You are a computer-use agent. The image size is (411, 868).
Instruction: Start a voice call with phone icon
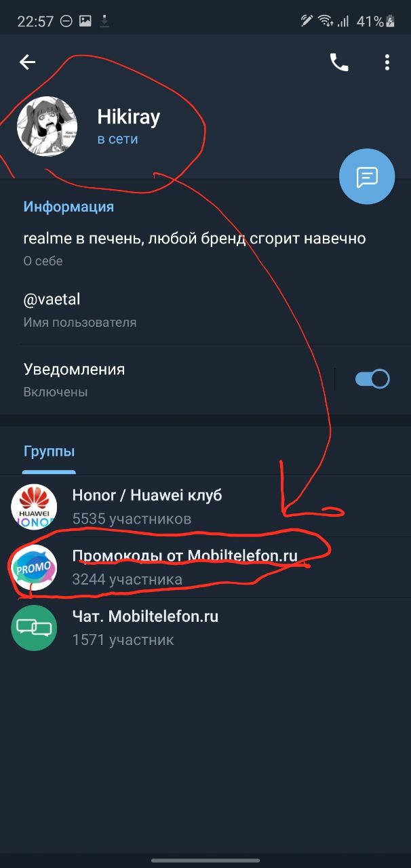339,62
